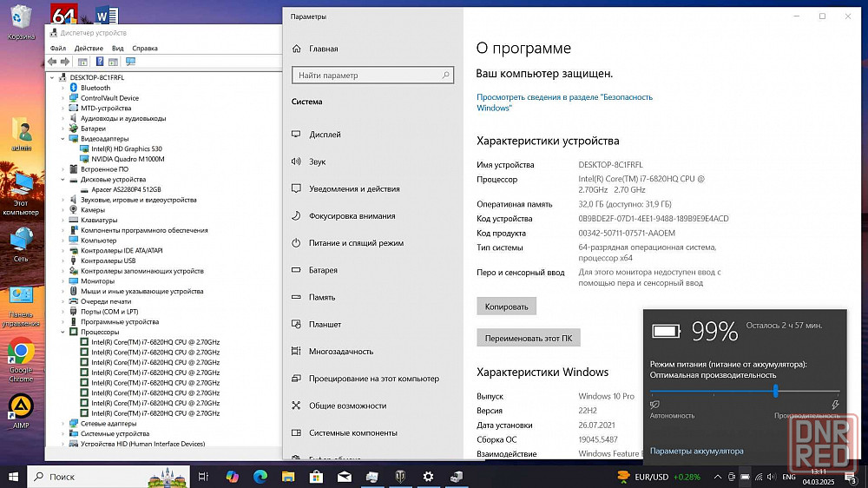Select Intel(R) HD Graphics 530 device
Image resolution: width=868 pixels, height=488 pixels.
[127, 149]
